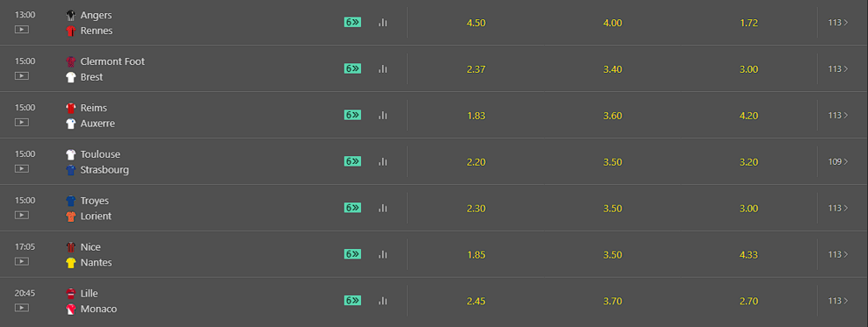This screenshot has width=868, height=327.
Task: Pick Auxerre away win odds 4.20
Action: point(749,116)
